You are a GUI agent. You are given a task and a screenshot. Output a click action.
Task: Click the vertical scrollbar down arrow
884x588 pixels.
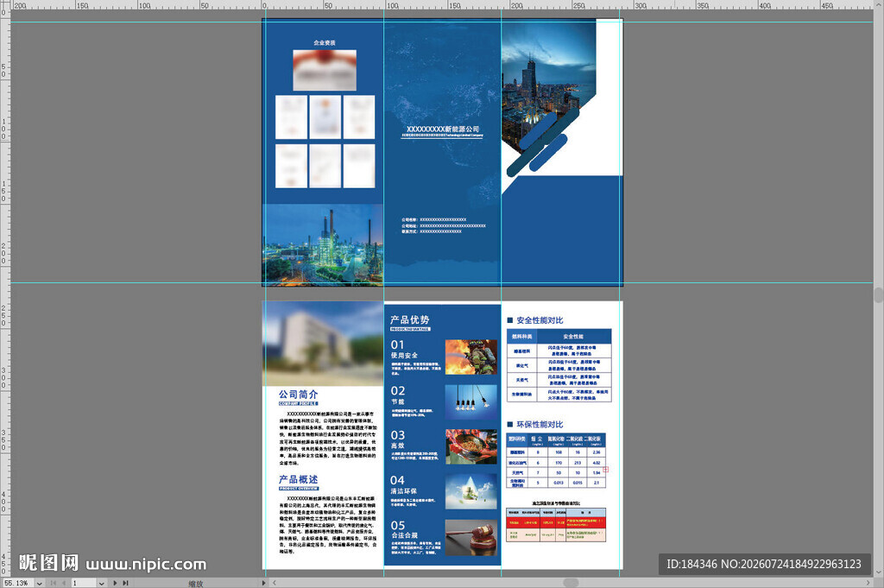pyautogui.click(x=878, y=572)
